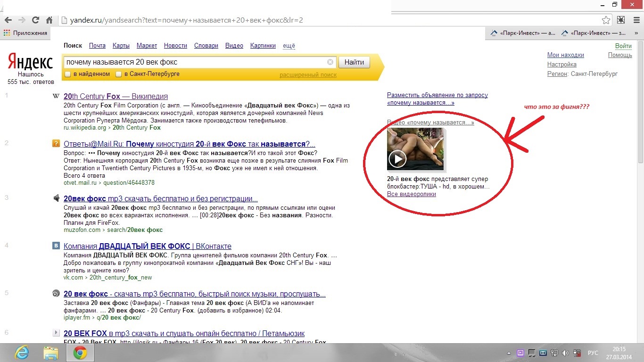The width and height of the screenshot is (644, 362).
Task: Show hidden system tray icons
Action: (x=509, y=353)
